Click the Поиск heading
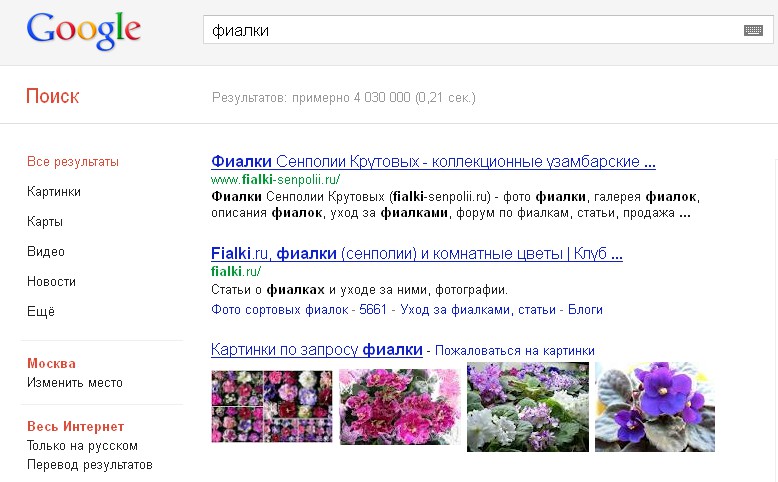 (53, 96)
